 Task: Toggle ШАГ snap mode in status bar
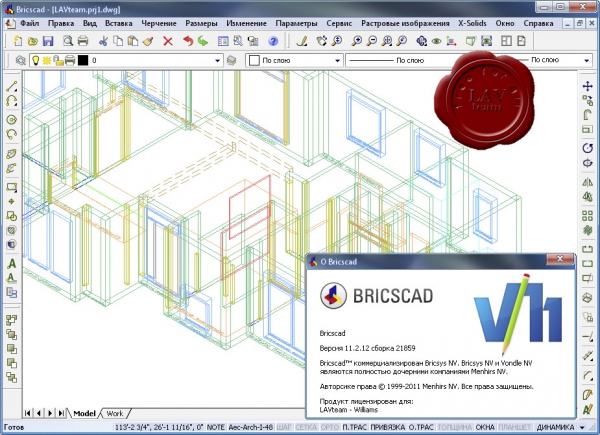pyautogui.click(x=284, y=427)
